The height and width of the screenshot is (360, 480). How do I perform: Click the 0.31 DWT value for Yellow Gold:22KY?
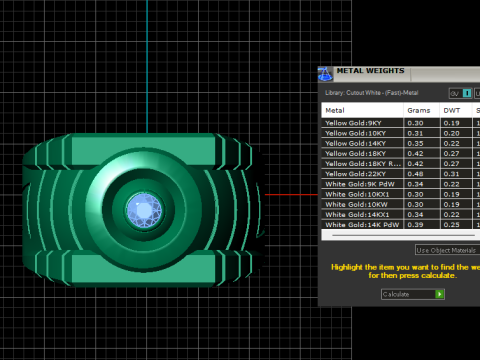(x=451, y=174)
